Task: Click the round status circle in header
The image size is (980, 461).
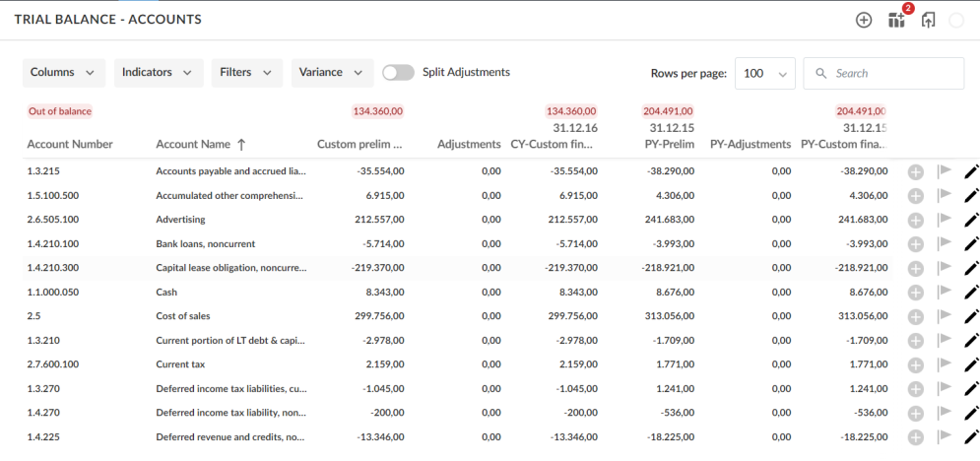Action: 955,20
